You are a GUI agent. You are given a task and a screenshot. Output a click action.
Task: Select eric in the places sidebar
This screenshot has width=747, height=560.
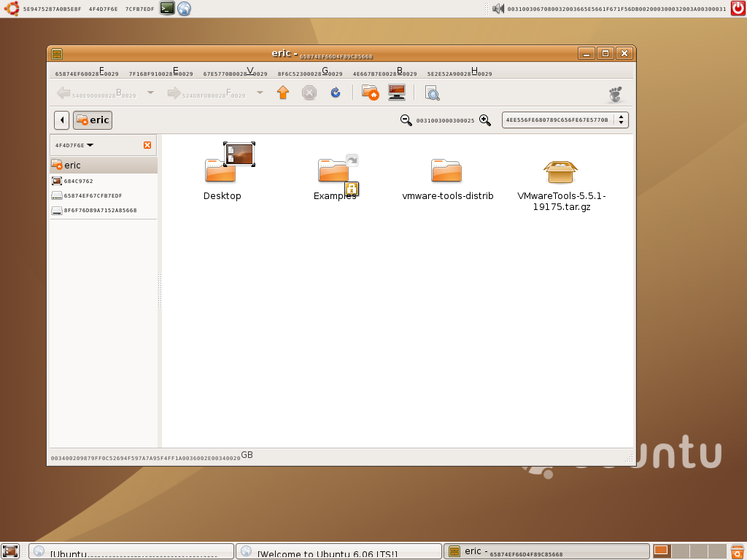tap(104, 166)
